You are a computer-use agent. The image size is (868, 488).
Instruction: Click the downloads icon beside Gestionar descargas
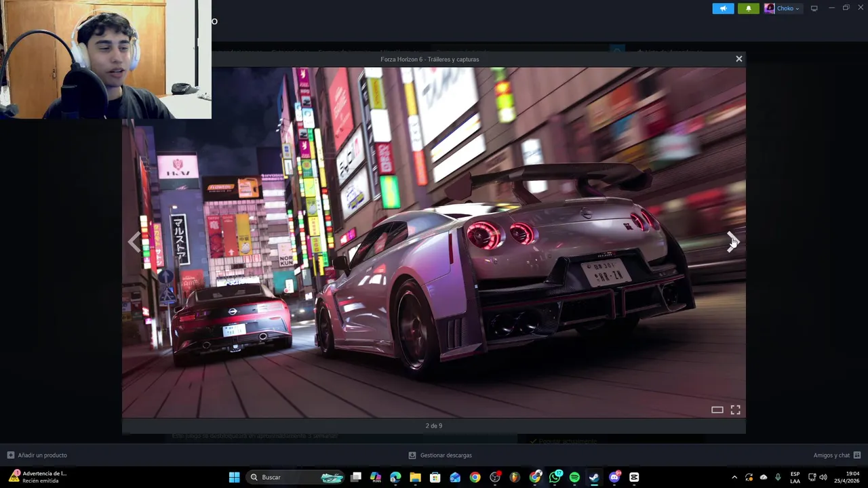coord(412,455)
